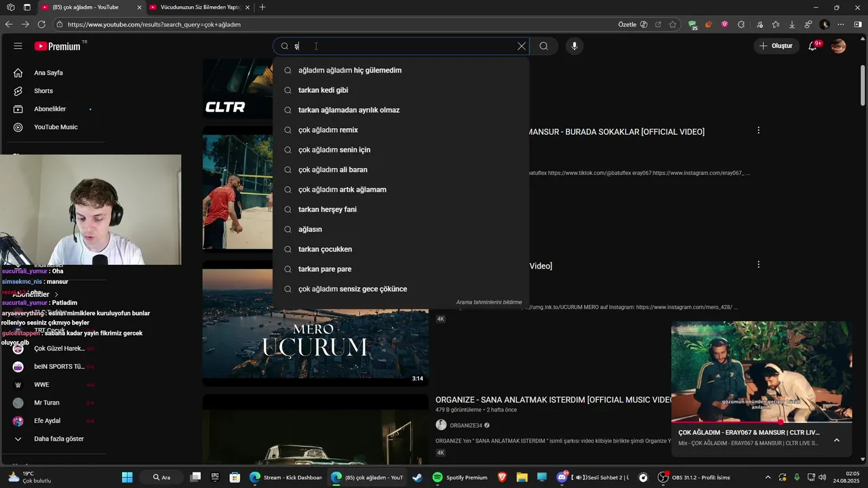This screenshot has height=488, width=868.
Task: Show hidden system tray icons chevron
Action: coord(768,477)
